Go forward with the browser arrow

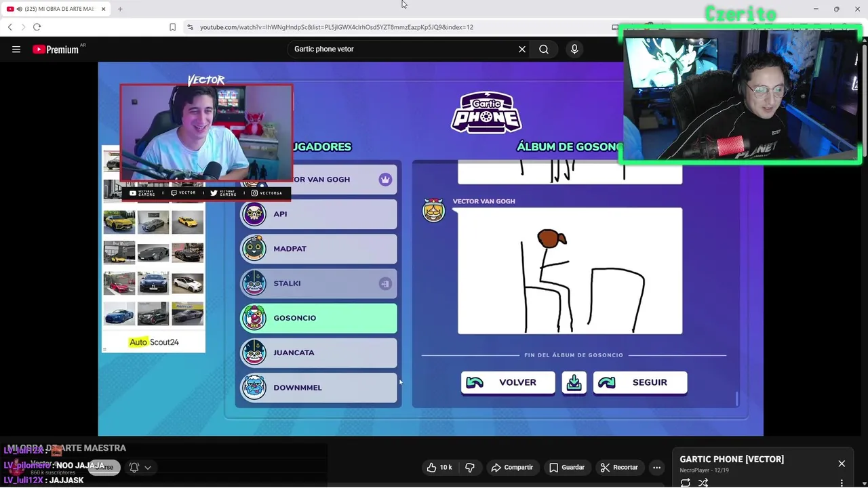(x=23, y=27)
